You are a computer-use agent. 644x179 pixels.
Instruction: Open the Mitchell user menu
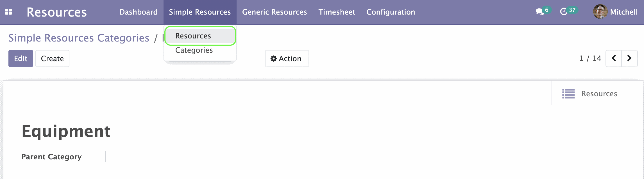click(x=615, y=12)
